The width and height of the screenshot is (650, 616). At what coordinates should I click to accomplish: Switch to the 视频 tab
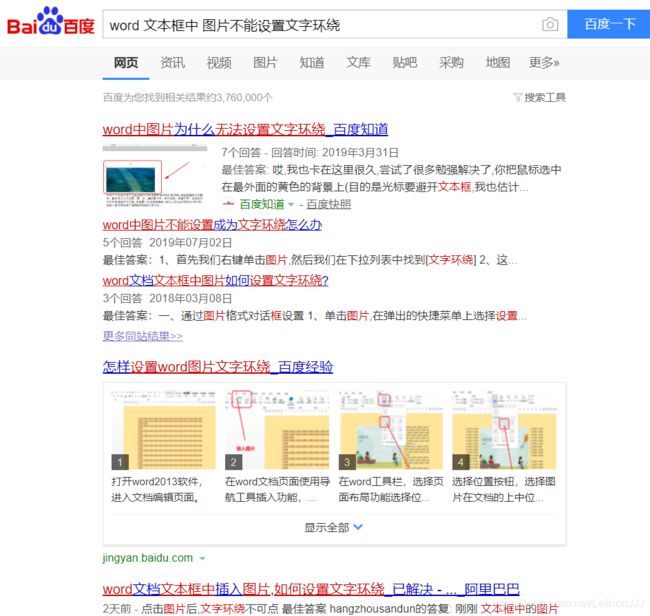pyautogui.click(x=219, y=63)
